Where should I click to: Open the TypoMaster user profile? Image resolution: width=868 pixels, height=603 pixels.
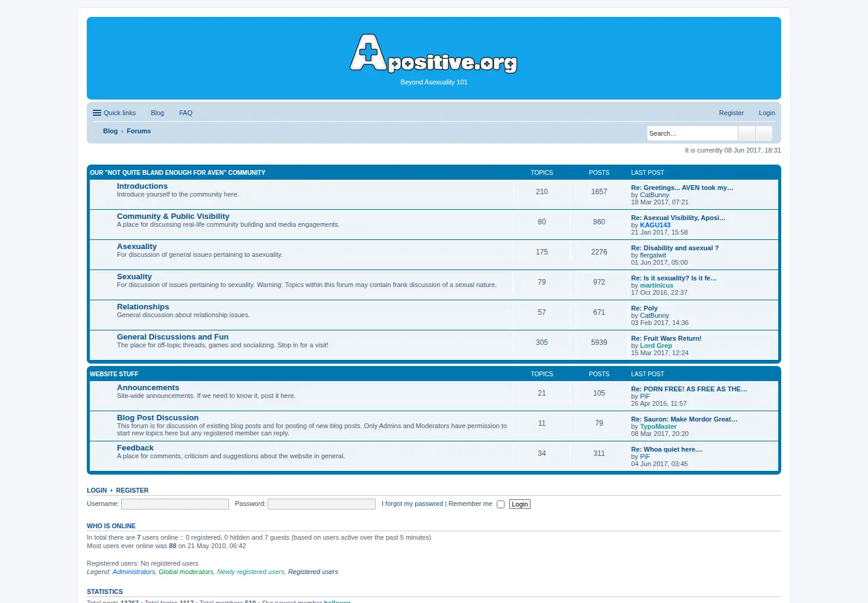point(658,426)
